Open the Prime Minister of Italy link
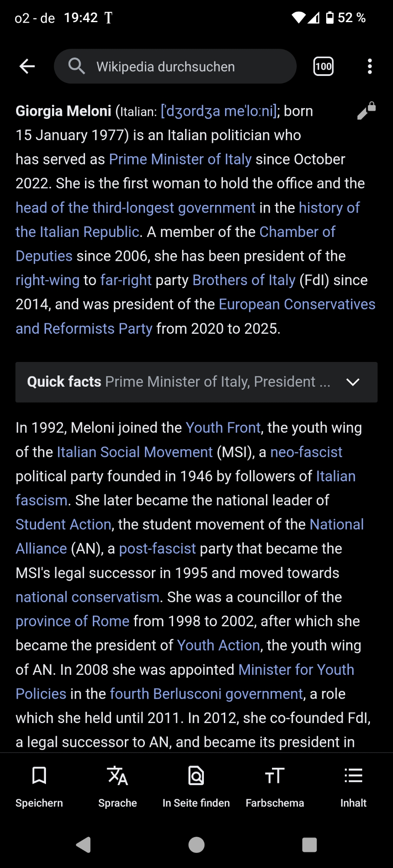 click(x=180, y=159)
